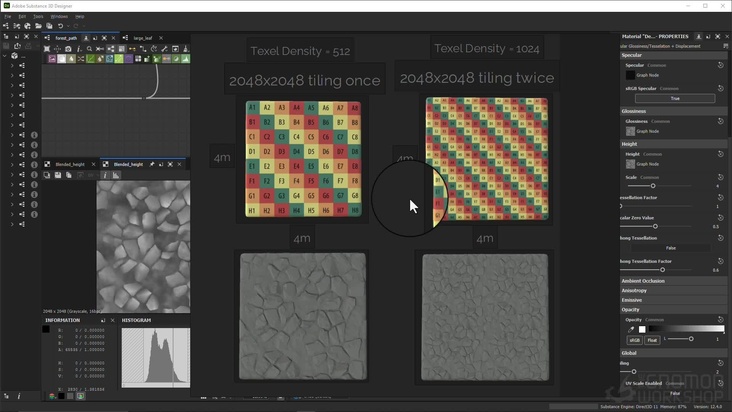Click the Height Graph Node swatch

(630, 164)
